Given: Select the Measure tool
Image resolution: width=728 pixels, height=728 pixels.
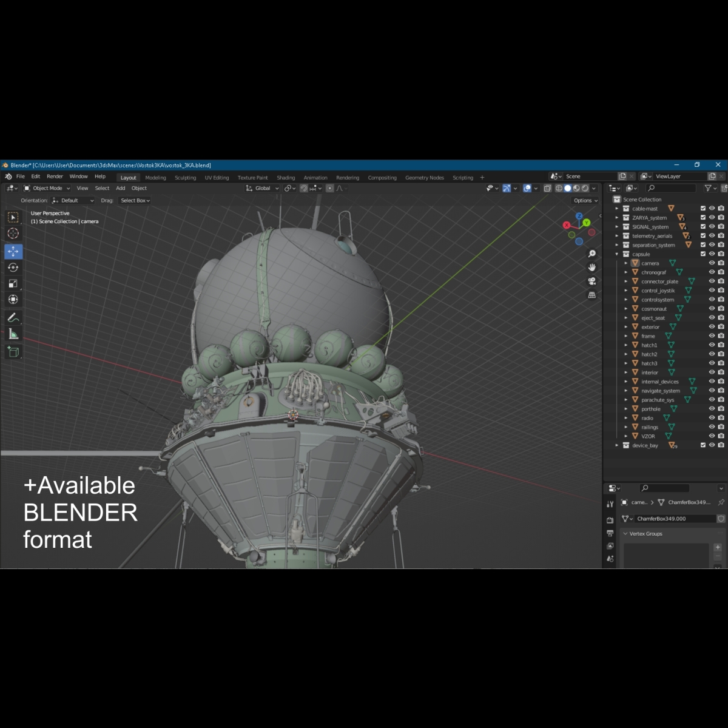Looking at the screenshot, I should (13, 334).
